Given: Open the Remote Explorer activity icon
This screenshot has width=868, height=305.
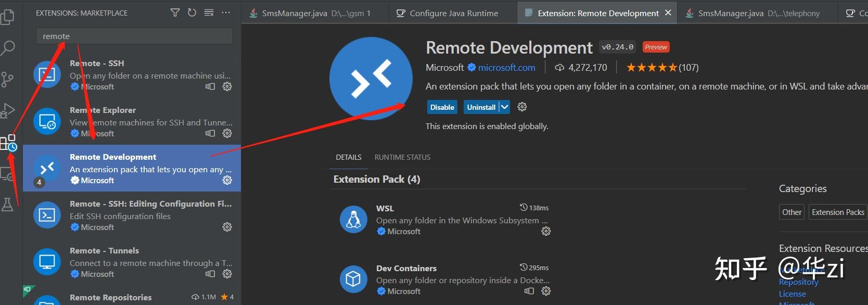Looking at the screenshot, I should coord(7,174).
